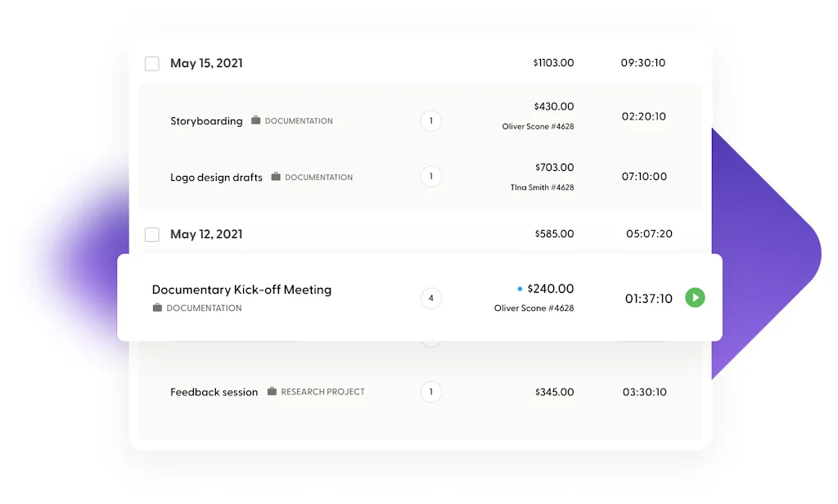Click the blue dot beside $240.00
Viewport: 838px width, 504px height.
[520, 289]
